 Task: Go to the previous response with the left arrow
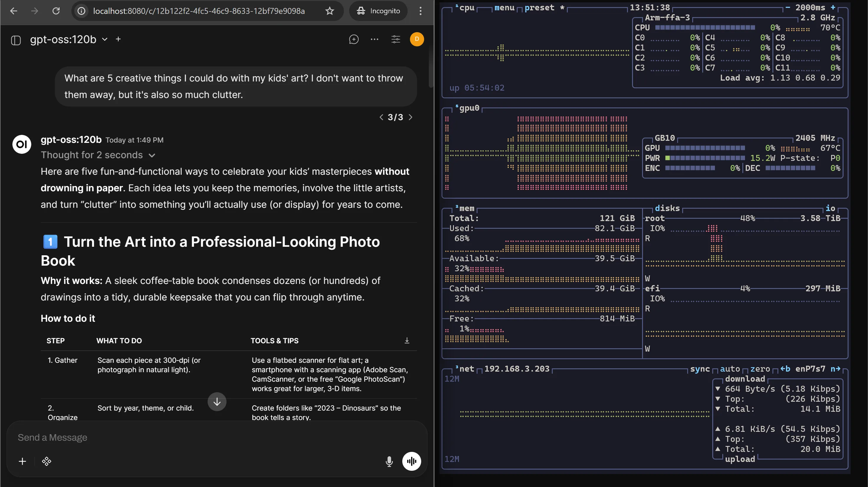381,117
